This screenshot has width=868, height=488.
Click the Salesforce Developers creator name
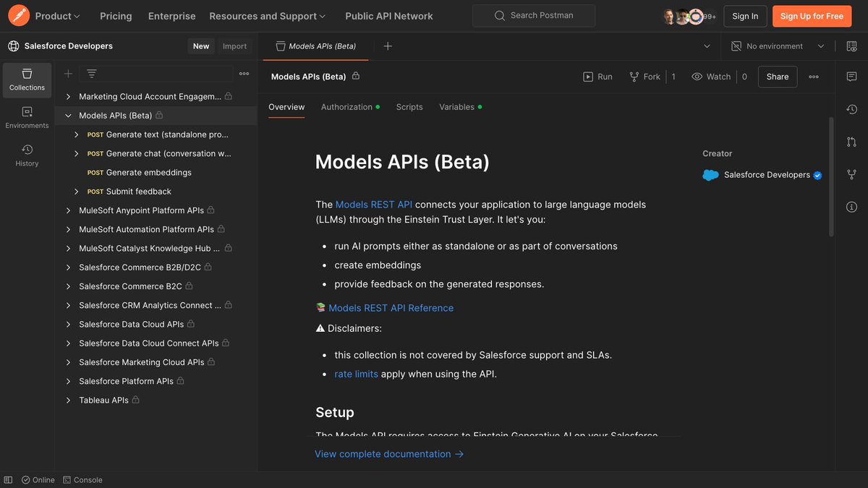tap(767, 175)
